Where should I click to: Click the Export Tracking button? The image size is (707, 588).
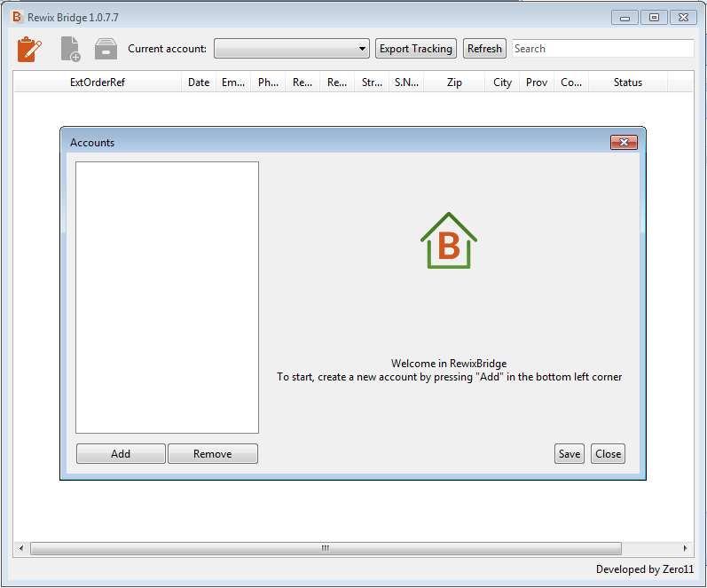[x=416, y=48]
